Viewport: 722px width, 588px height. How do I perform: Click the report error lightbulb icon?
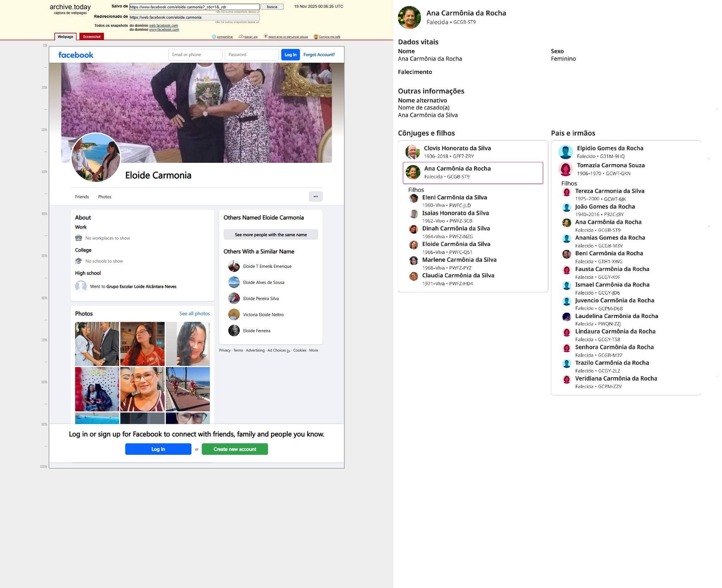[x=265, y=36]
